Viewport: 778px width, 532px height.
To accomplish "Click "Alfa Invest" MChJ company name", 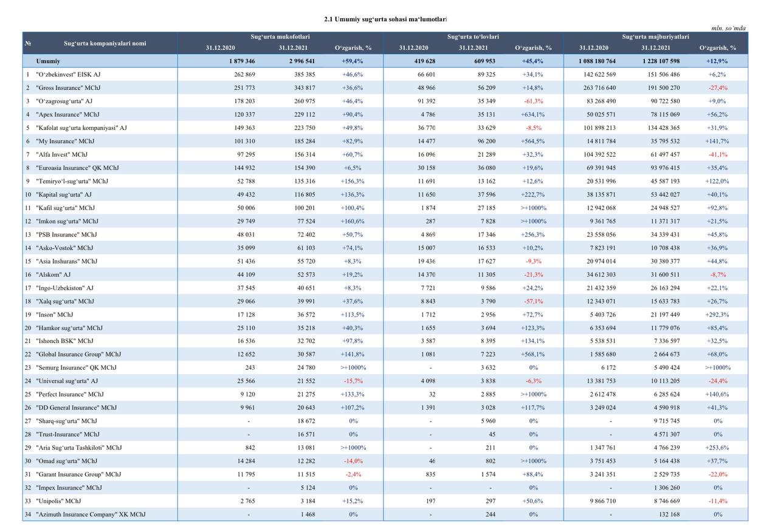I will tap(63, 155).
